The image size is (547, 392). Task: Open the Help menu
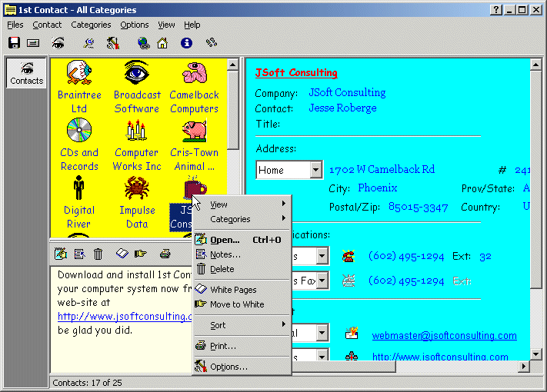click(x=192, y=25)
